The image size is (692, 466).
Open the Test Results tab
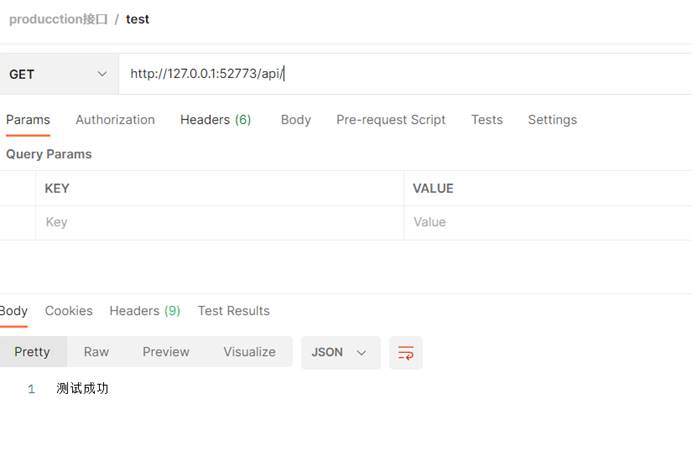tap(233, 311)
